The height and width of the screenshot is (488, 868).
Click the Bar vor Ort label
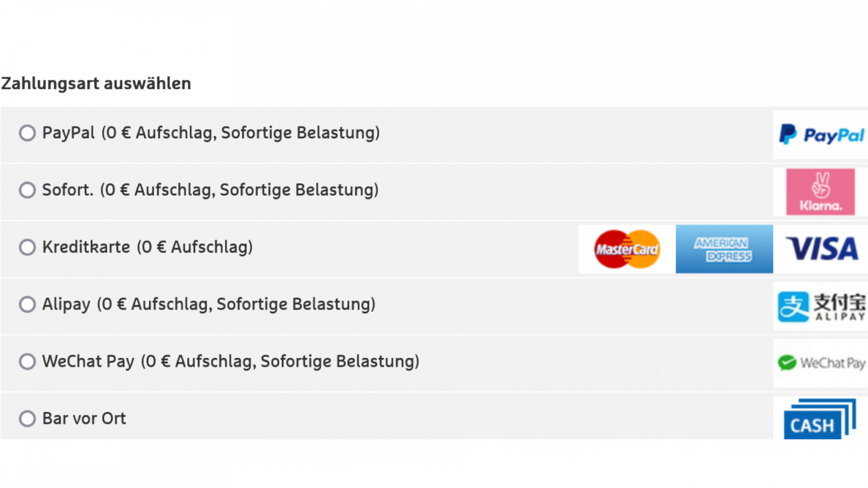pos(84,419)
